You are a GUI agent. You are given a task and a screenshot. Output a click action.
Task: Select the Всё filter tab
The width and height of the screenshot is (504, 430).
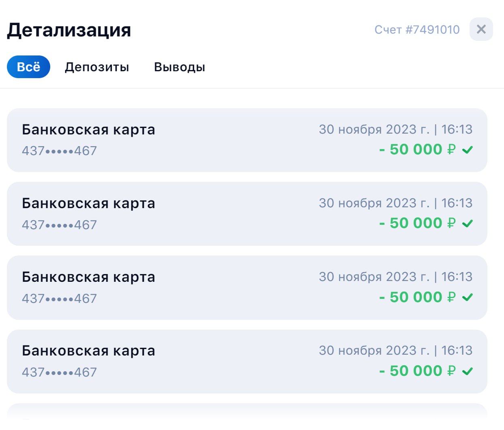28,67
